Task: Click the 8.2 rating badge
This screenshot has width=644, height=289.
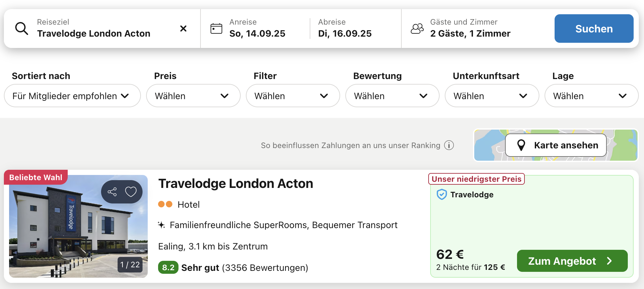Action: pos(168,267)
